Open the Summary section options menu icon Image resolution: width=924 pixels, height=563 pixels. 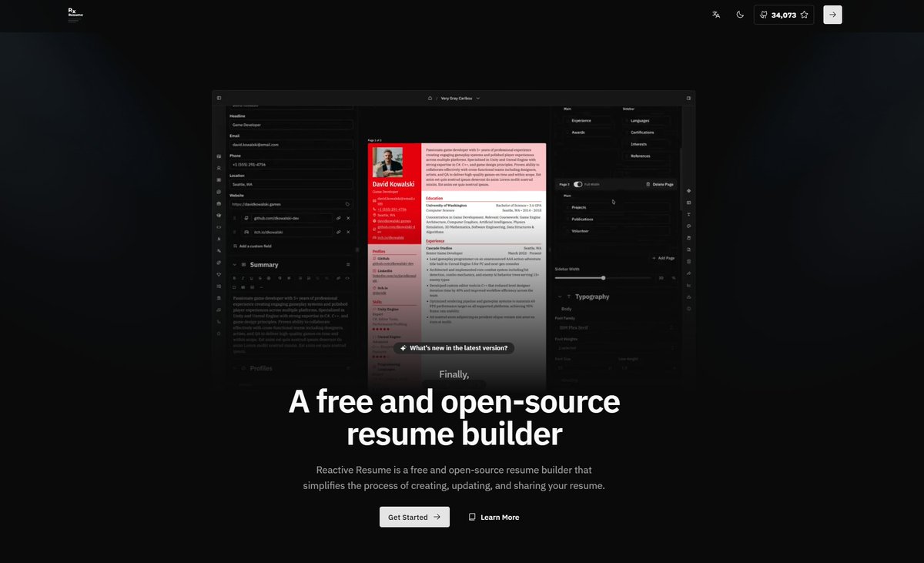[348, 265]
